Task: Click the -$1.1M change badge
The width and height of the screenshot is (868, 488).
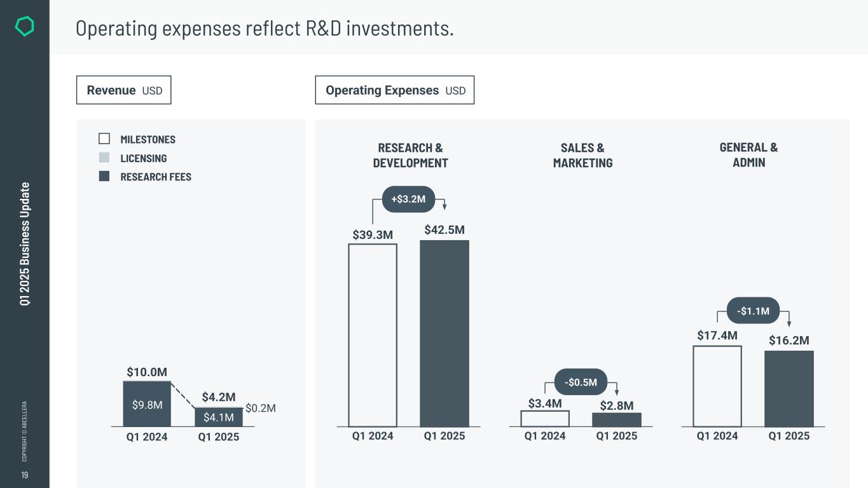Action: [x=753, y=311]
